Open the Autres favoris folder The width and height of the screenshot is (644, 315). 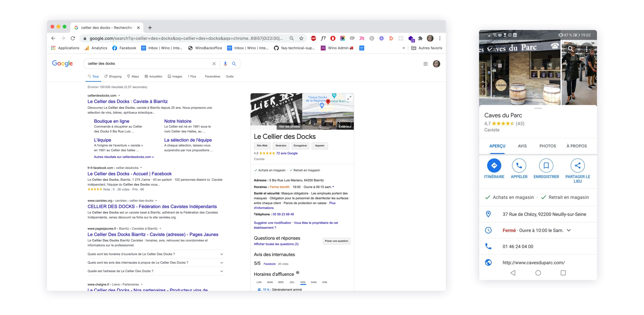point(427,48)
